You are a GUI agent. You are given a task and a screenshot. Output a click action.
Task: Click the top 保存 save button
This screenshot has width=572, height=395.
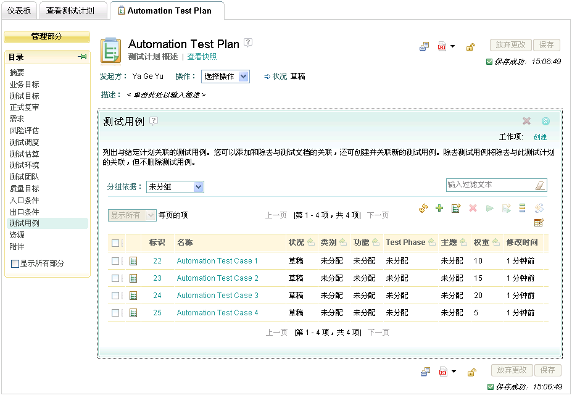(546, 45)
